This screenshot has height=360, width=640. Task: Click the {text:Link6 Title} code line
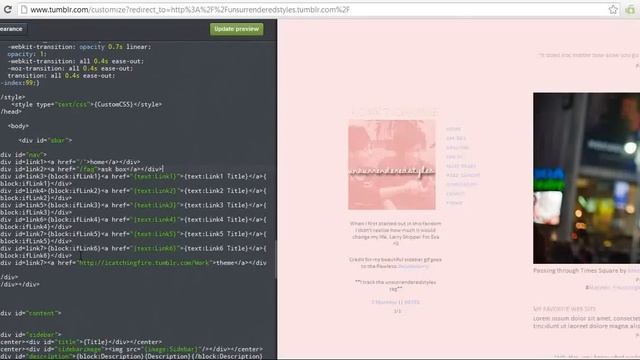(133, 248)
